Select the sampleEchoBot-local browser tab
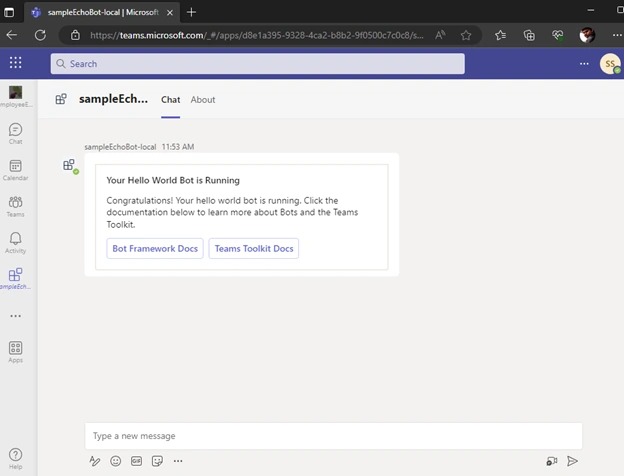The width and height of the screenshot is (624, 476). tap(102, 12)
